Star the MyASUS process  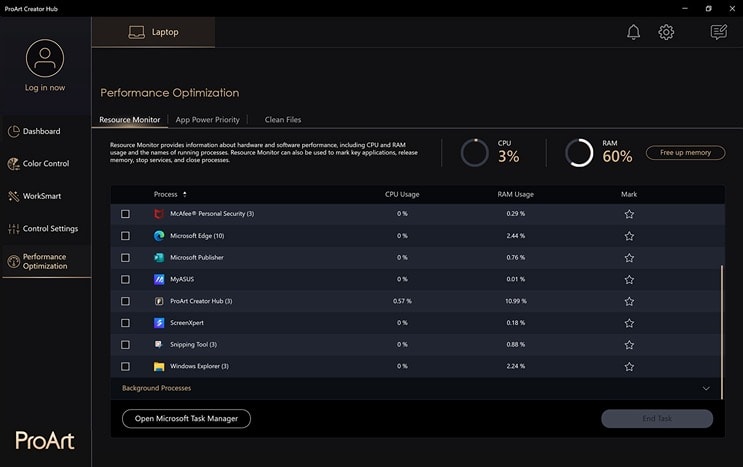[629, 279]
